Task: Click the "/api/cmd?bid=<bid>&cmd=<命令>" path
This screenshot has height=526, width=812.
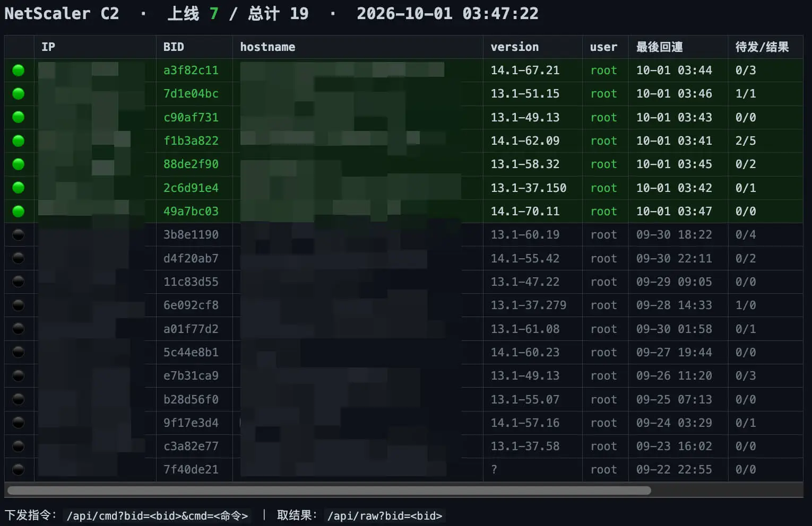Action: point(157,516)
